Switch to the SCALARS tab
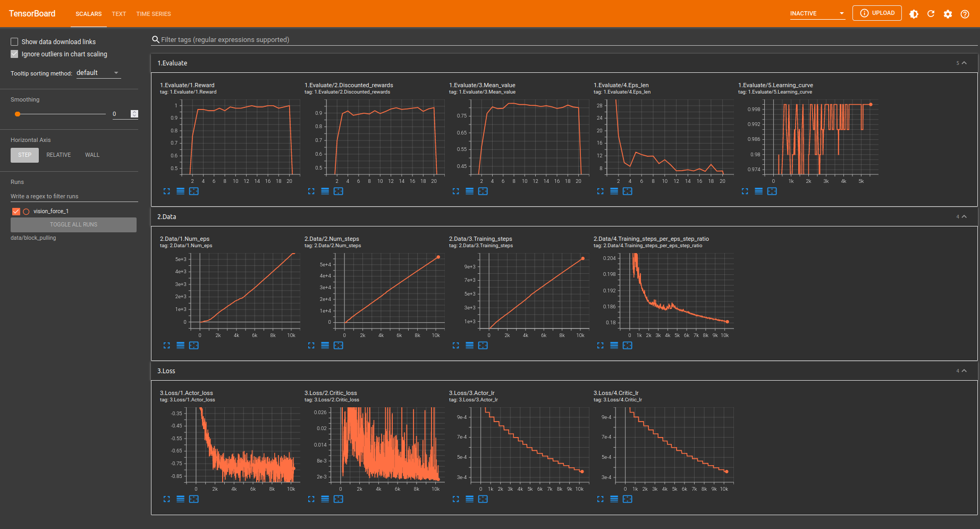 pos(89,14)
